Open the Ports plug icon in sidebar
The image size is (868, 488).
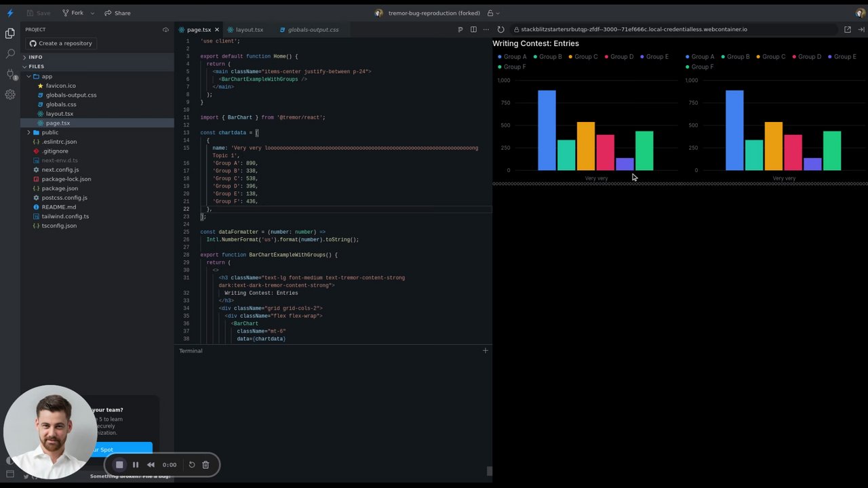[10, 74]
